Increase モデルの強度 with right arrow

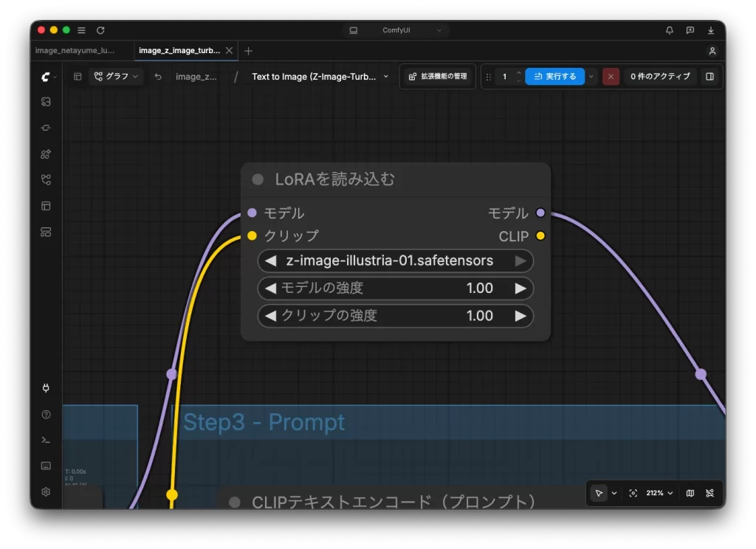[x=520, y=289]
